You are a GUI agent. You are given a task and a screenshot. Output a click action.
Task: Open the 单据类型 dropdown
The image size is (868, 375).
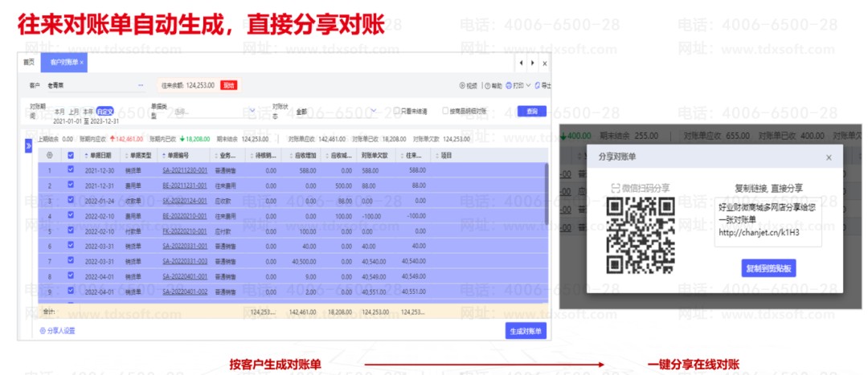(x=252, y=112)
